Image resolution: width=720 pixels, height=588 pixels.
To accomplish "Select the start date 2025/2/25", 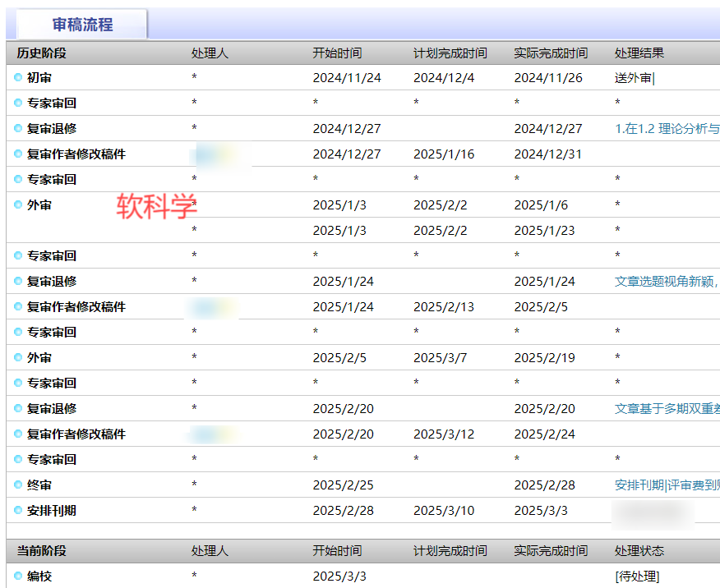I will pos(343,485).
